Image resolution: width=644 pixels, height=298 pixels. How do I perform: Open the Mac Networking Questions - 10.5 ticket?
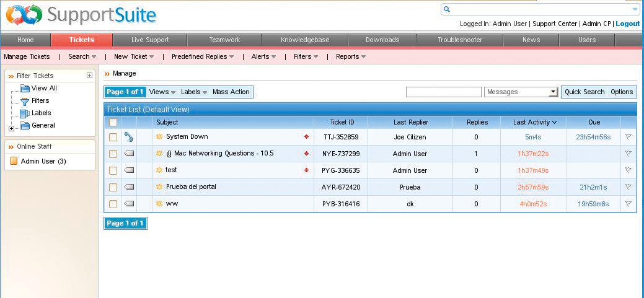click(x=224, y=154)
